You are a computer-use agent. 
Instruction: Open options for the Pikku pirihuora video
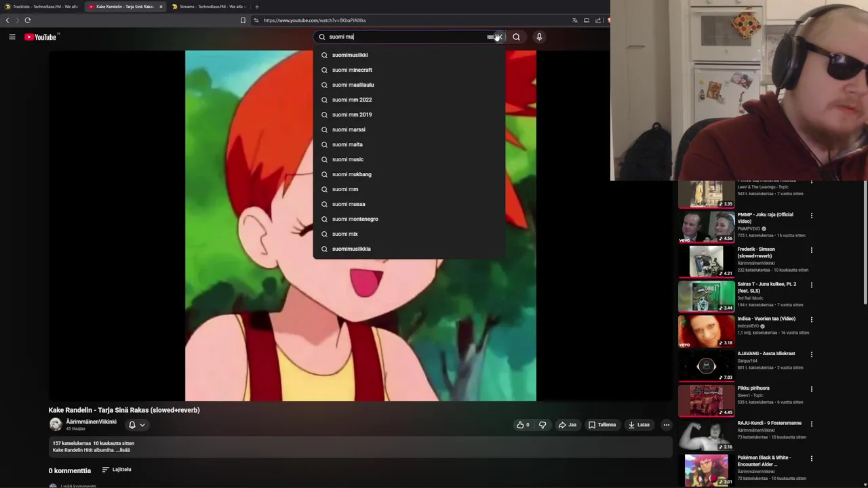pyautogui.click(x=811, y=389)
